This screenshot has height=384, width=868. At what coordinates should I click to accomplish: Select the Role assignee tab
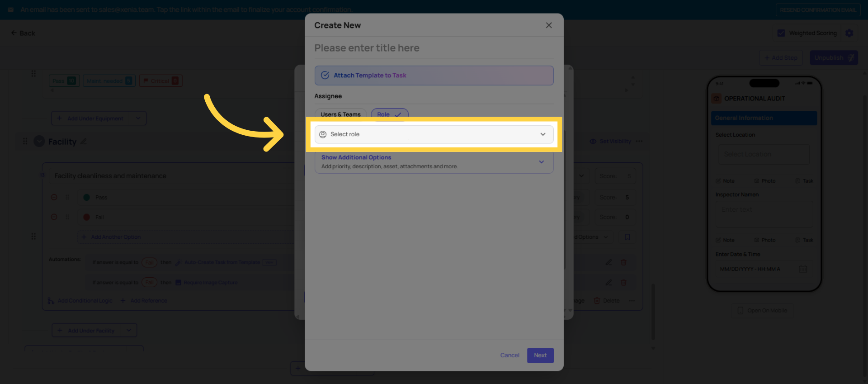pyautogui.click(x=389, y=114)
